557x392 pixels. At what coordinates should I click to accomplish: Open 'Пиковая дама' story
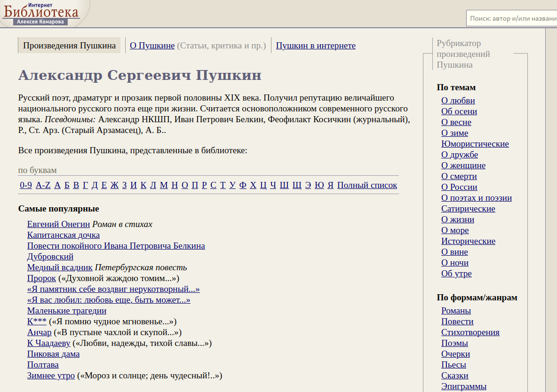point(53,354)
